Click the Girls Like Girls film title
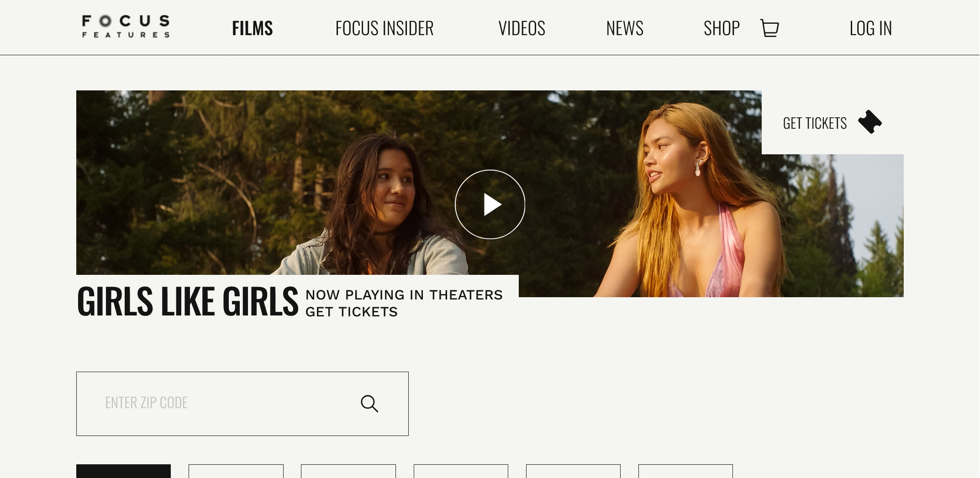 pyautogui.click(x=187, y=302)
